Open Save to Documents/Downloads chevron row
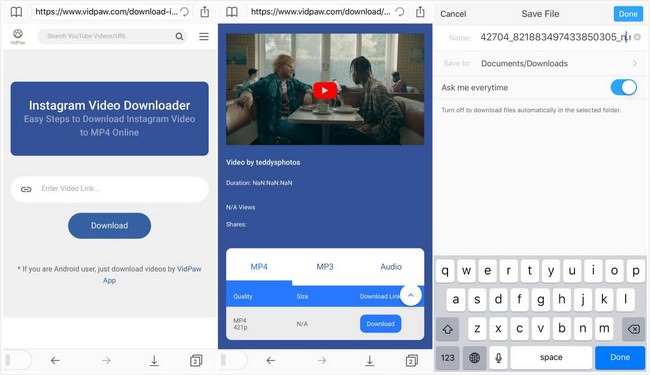Screen dimensions: 650x375 (x=541, y=63)
